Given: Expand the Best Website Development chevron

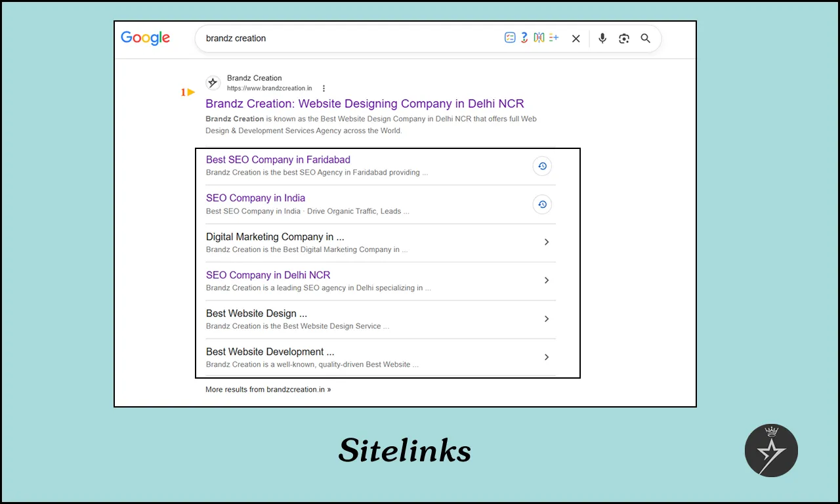Looking at the screenshot, I should click(547, 357).
